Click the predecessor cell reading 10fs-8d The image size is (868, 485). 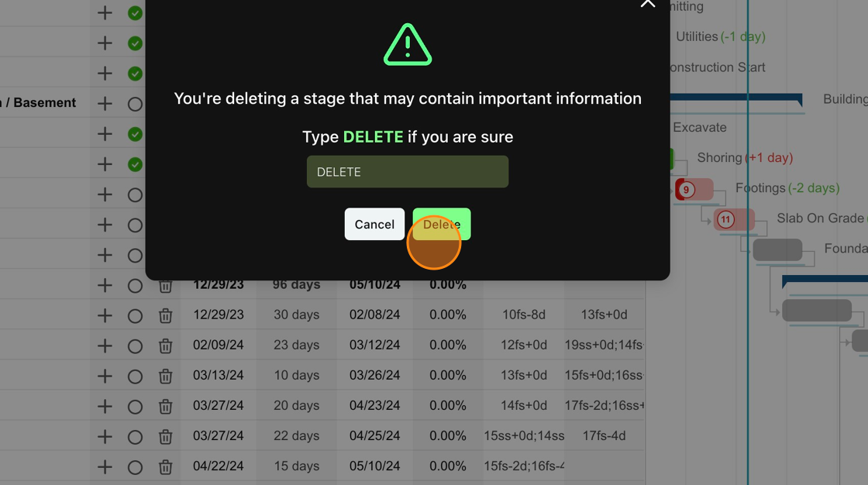(524, 315)
